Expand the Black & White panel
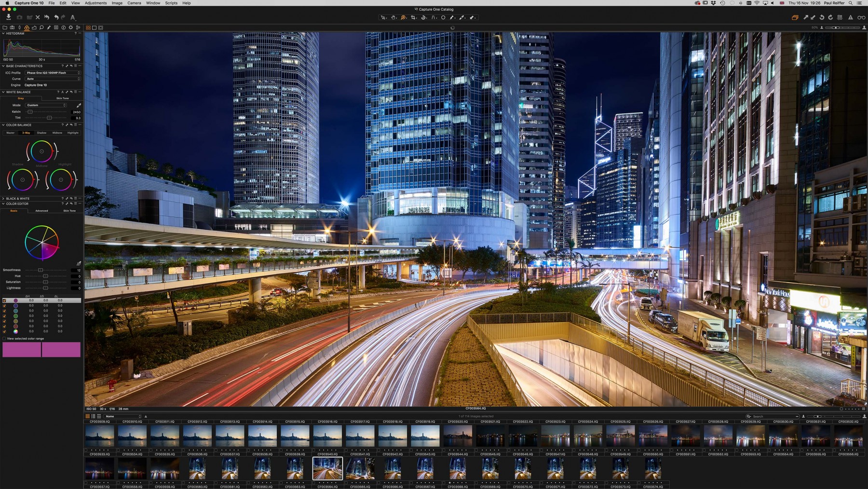The height and width of the screenshot is (489, 868). (x=3, y=198)
